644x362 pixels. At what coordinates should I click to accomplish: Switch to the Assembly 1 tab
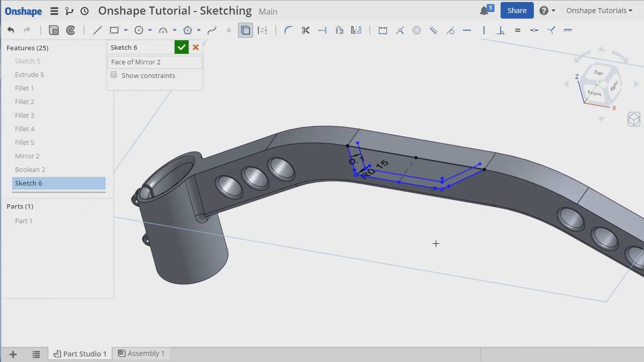pyautogui.click(x=141, y=353)
